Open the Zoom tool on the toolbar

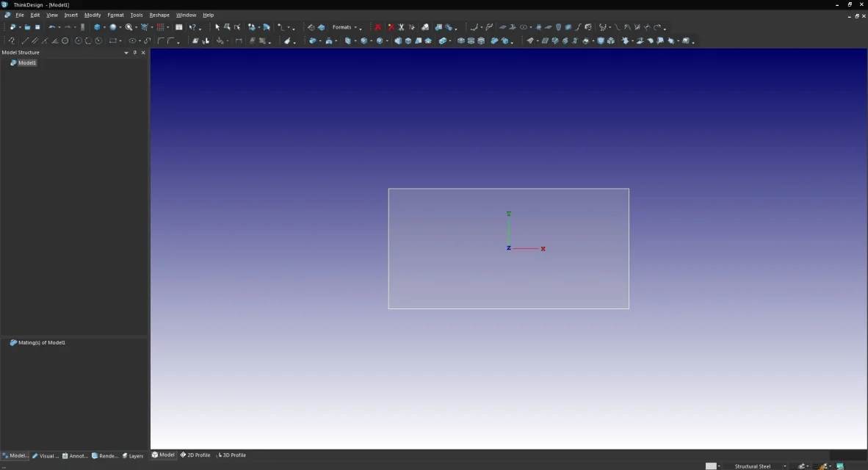pos(128,27)
